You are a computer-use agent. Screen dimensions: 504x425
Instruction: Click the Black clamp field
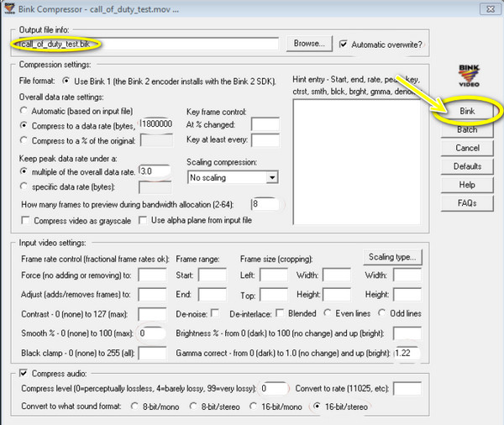pyautogui.click(x=152, y=353)
